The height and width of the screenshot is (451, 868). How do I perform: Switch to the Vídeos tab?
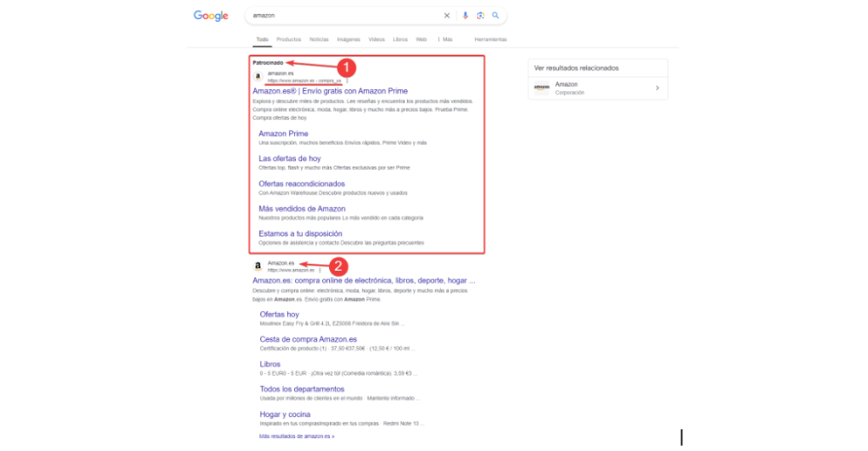click(377, 40)
